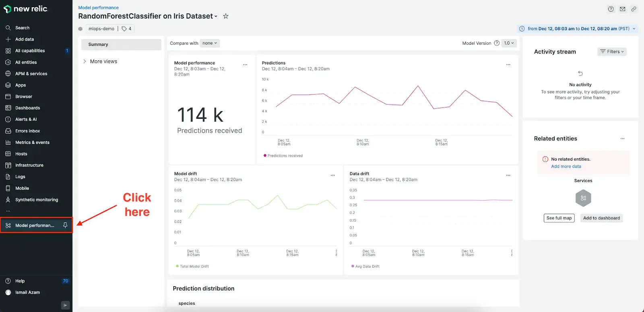Select the Summary tab
The width and height of the screenshot is (644, 312).
point(121,44)
